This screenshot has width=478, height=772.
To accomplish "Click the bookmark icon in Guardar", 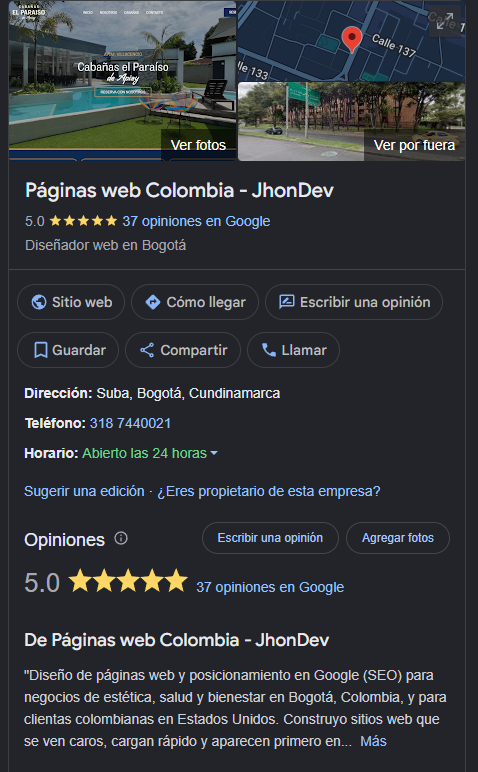I will point(40,350).
